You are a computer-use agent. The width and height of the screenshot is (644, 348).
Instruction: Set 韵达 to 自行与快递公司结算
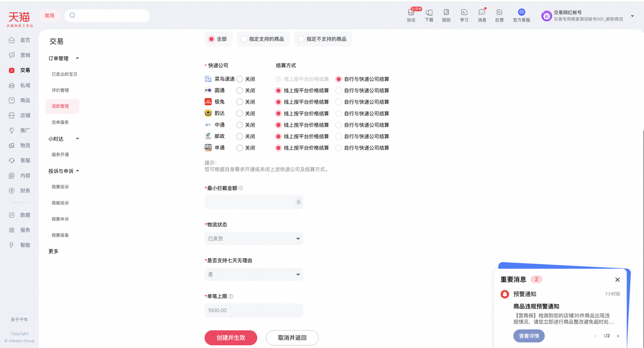(x=338, y=113)
